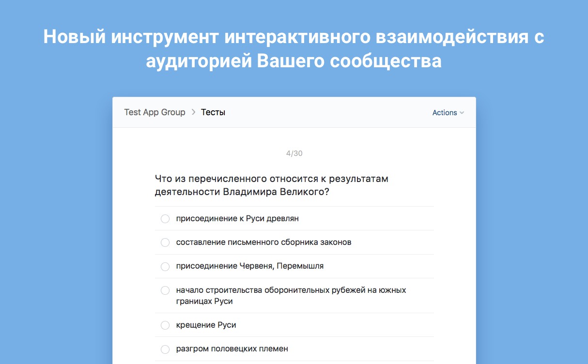Click the 4/30 question counter
Image resolution: width=588 pixels, height=364 pixels.
[294, 153]
